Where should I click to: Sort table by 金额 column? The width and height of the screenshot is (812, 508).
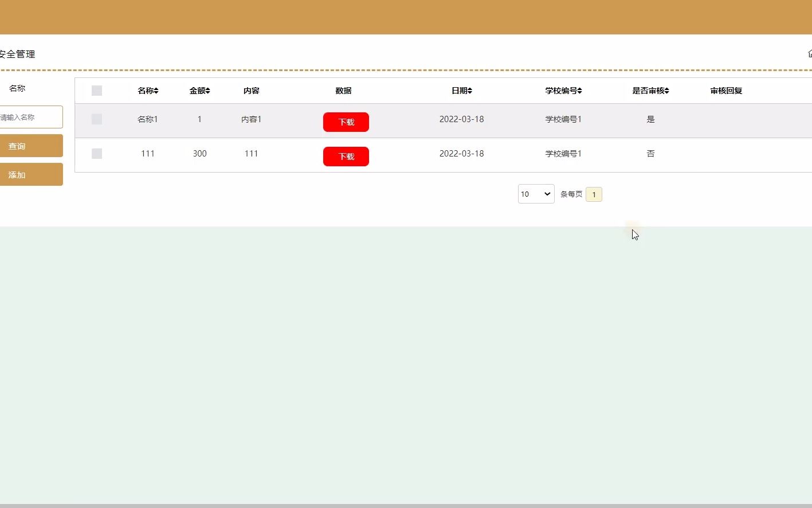point(199,91)
